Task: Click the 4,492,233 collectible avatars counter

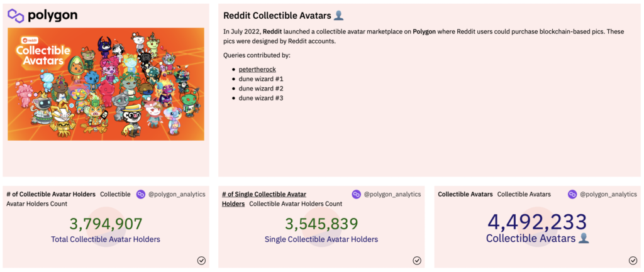Action: click(537, 222)
